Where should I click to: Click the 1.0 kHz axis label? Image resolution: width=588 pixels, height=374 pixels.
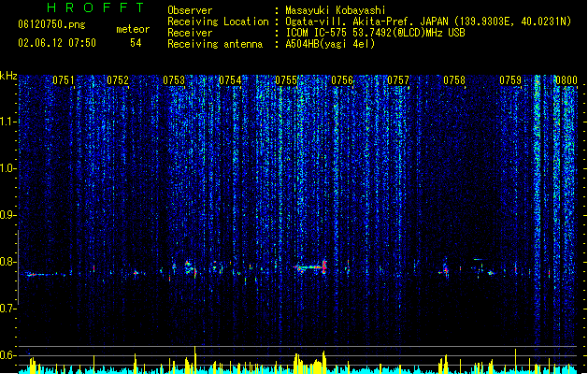pyautogui.click(x=7, y=168)
